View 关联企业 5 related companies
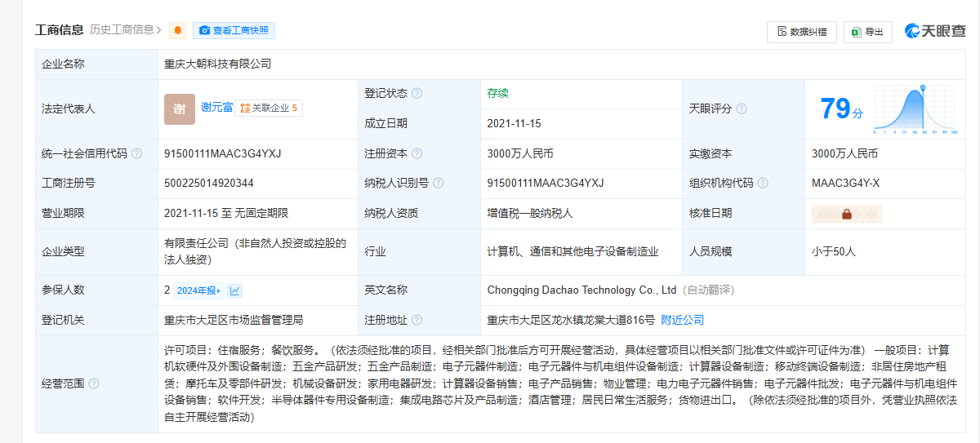Viewport: 980px width, 443px height. tap(269, 108)
